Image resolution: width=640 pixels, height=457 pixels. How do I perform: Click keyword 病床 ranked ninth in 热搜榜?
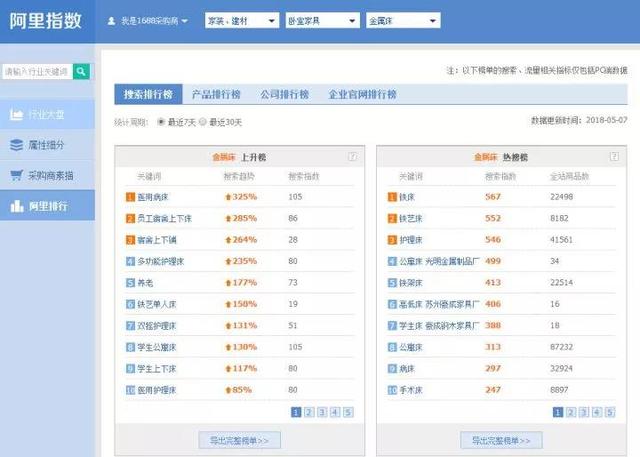pyautogui.click(x=407, y=369)
